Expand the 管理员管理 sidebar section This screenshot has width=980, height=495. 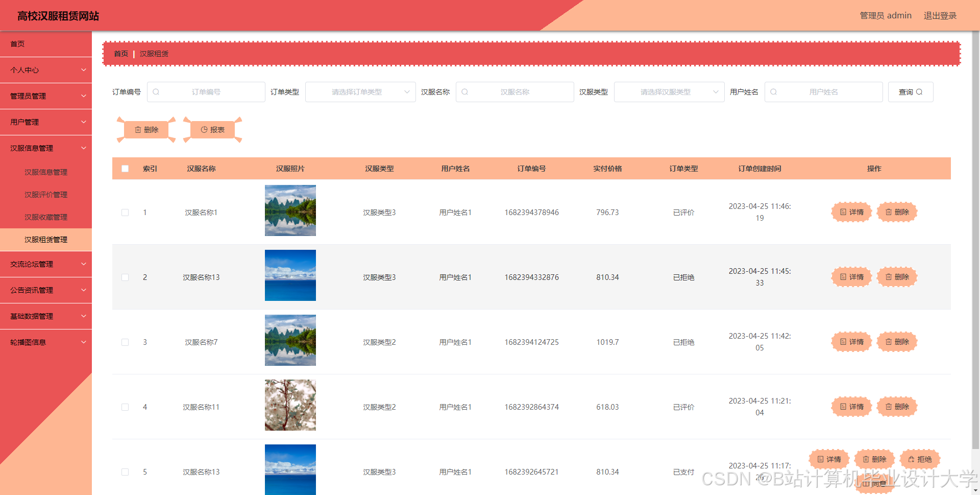[x=46, y=96]
